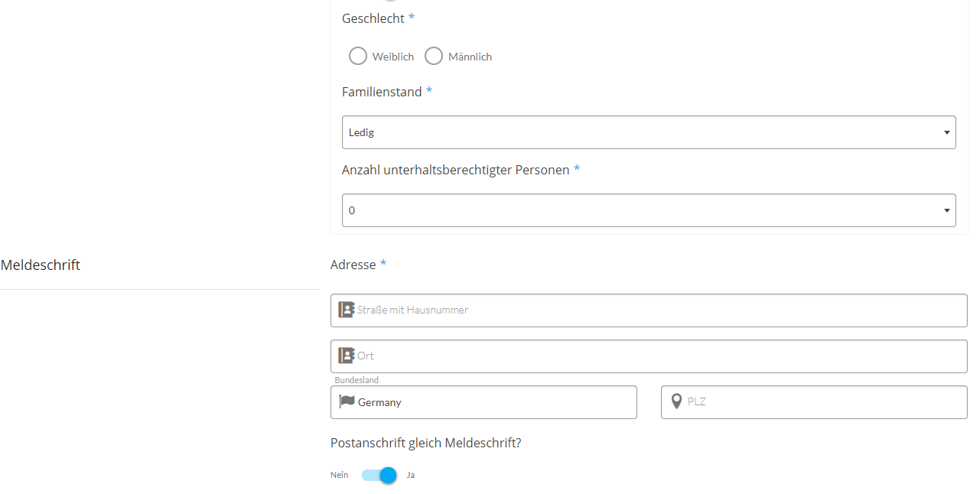Focus the Straße mit Hausnummer input
This screenshot has width=980, height=494.
click(658, 310)
